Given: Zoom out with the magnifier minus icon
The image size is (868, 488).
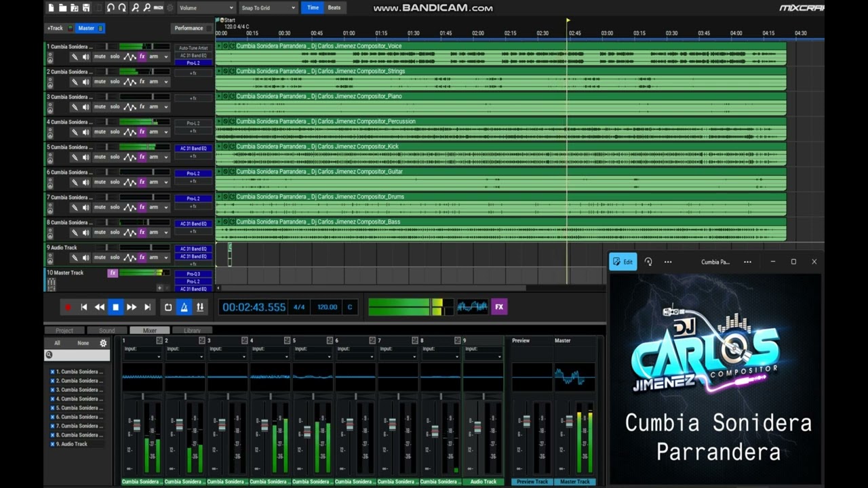Looking at the screenshot, I should [146, 8].
